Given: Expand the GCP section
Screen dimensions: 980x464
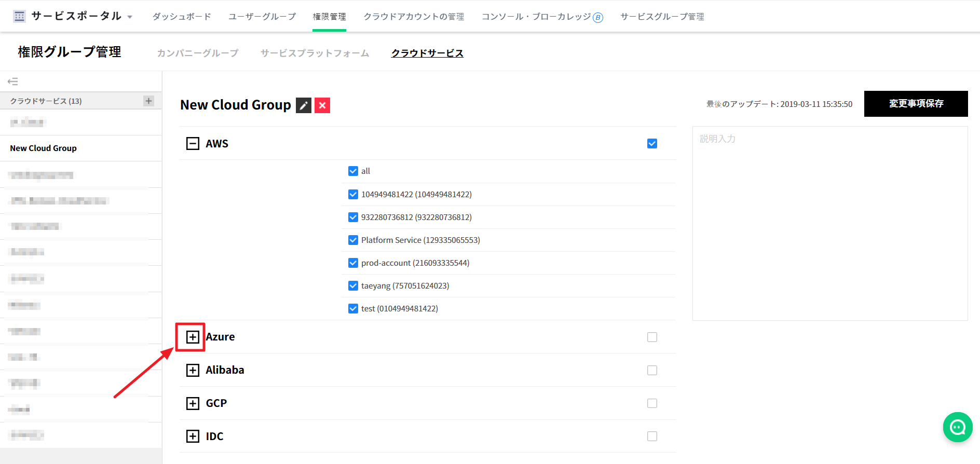Looking at the screenshot, I should (x=193, y=403).
